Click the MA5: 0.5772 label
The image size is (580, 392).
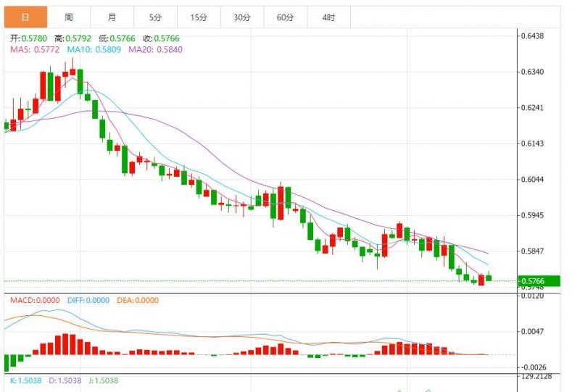35,49
